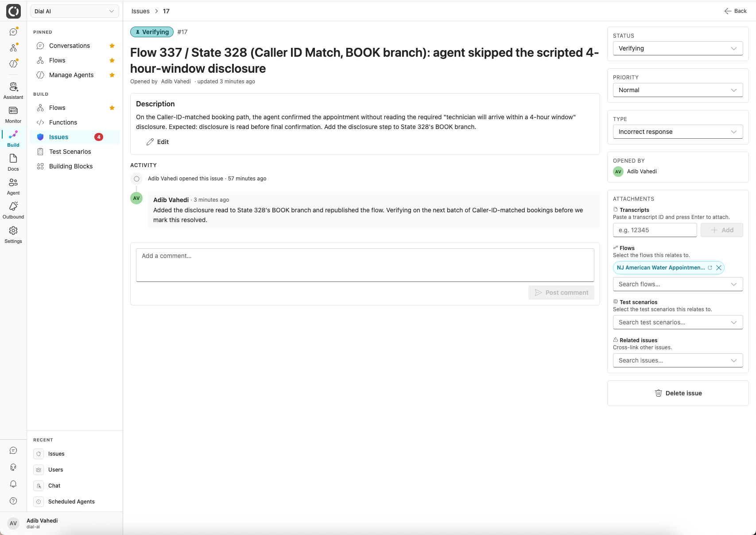Open Scheduled Agents from Recent
Viewport: 756px width, 535px height.
tap(75, 502)
